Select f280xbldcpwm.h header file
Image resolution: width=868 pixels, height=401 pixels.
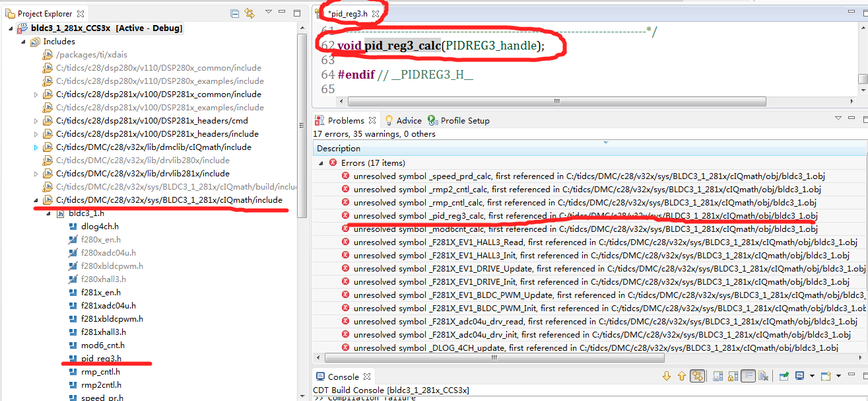click(106, 266)
